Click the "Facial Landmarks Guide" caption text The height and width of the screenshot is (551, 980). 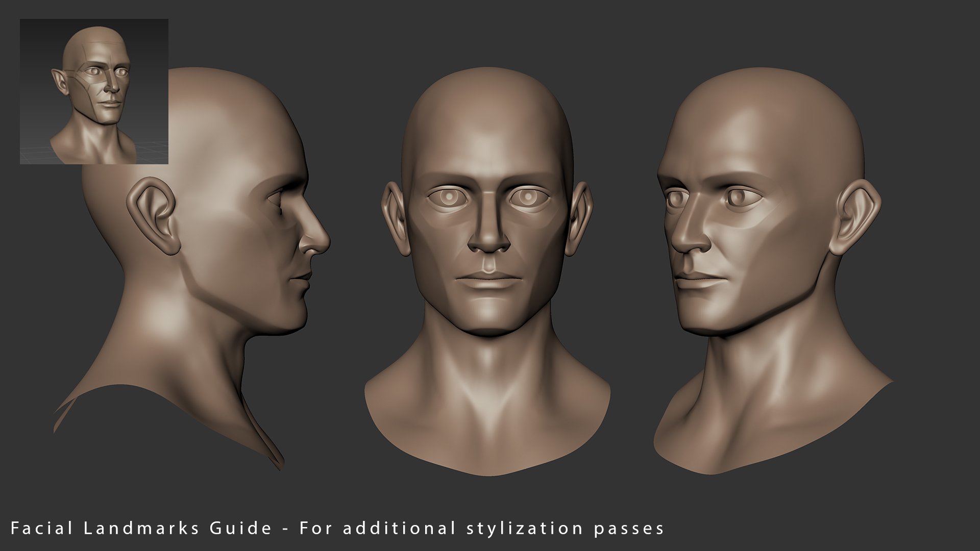click(x=141, y=528)
